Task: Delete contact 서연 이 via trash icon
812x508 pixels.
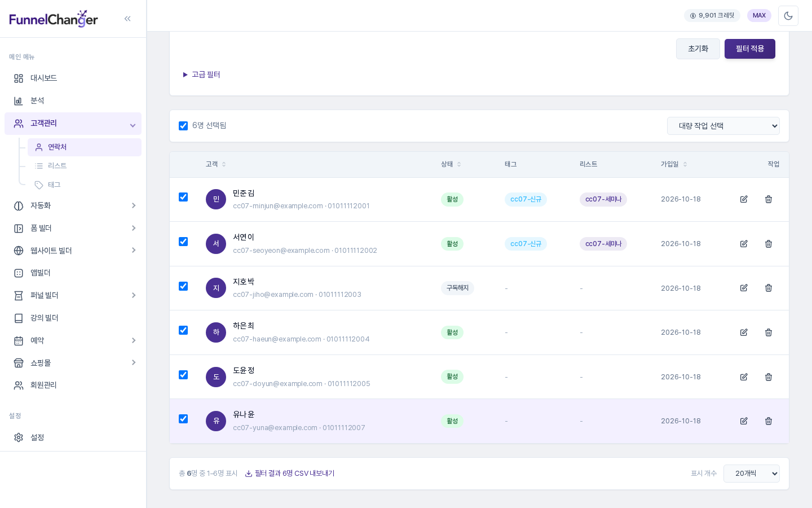Action: point(769,244)
